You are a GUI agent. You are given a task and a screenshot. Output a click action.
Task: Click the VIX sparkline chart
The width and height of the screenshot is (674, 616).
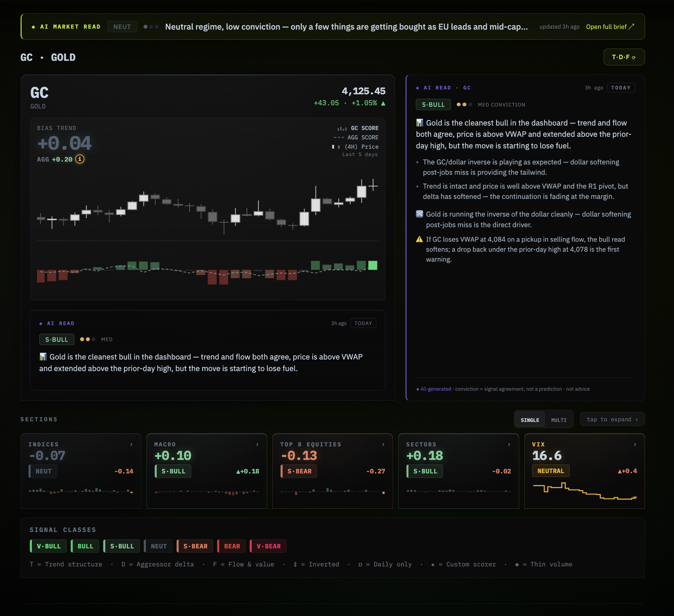[x=585, y=491]
